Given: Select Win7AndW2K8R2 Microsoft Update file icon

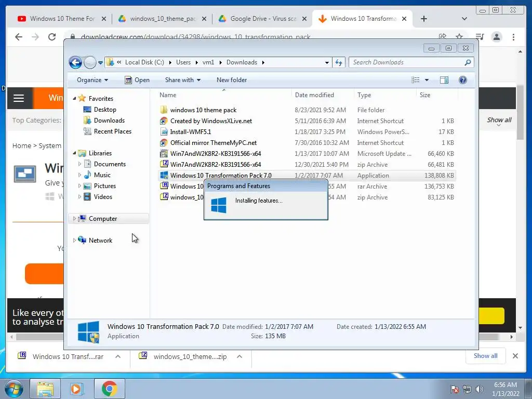Looking at the screenshot, I should click(x=164, y=153).
